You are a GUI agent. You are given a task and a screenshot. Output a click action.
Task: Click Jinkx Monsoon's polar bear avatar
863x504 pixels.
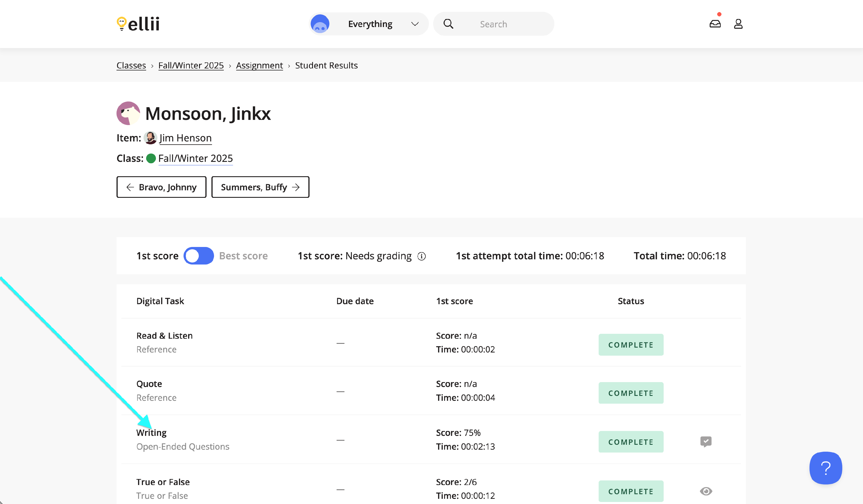click(128, 113)
